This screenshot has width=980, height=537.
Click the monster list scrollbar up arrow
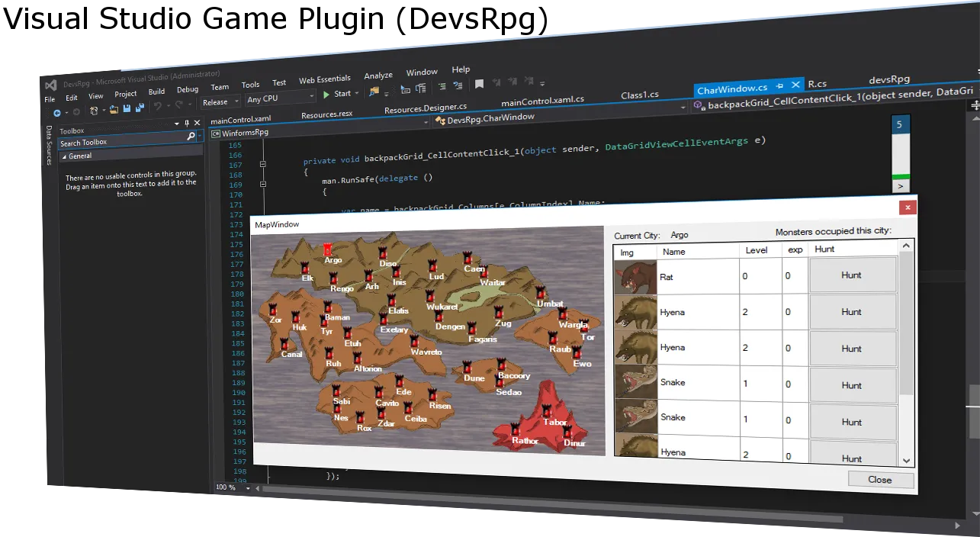907,246
